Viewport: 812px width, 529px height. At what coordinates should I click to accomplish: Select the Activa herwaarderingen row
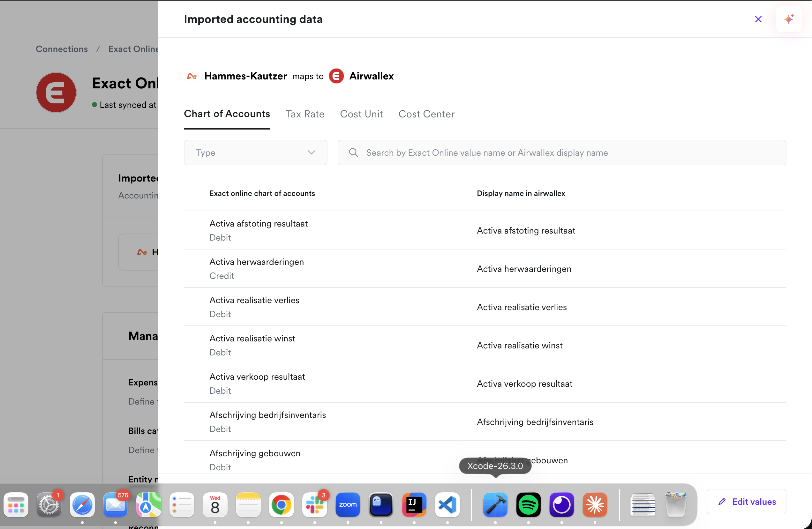[485, 268]
